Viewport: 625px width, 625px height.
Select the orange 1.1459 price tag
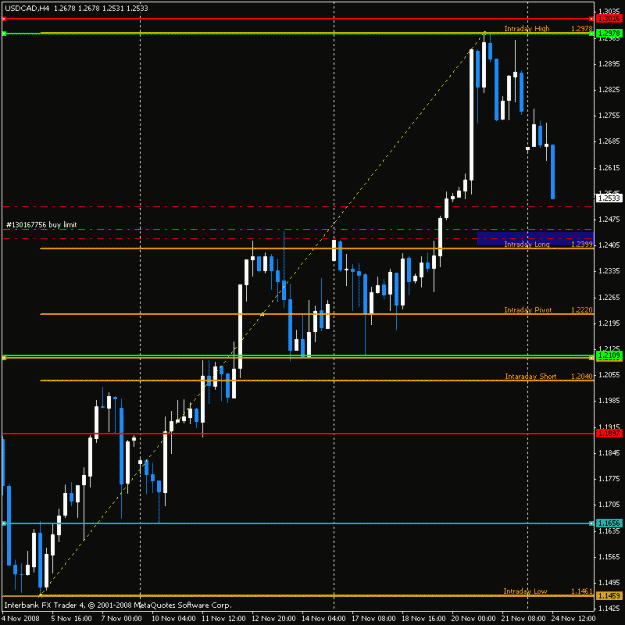[609, 596]
